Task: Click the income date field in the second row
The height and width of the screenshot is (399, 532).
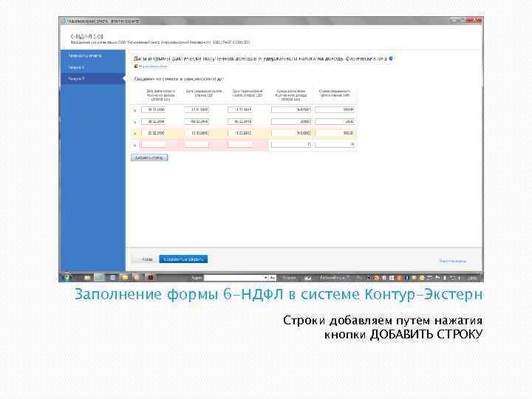Action: [x=154, y=121]
